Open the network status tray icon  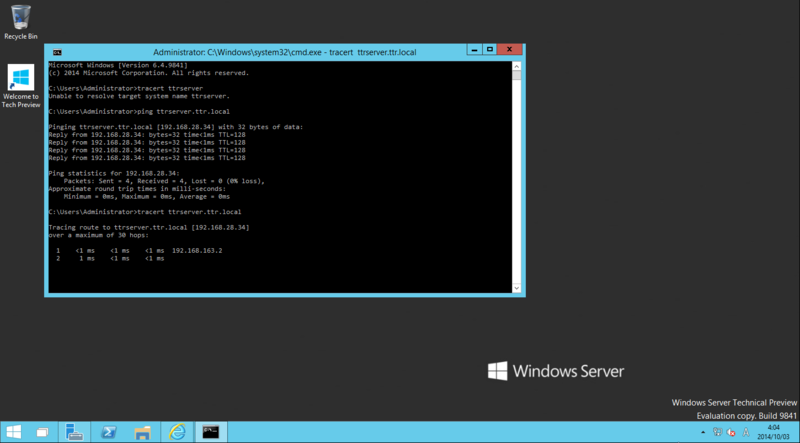(x=717, y=432)
